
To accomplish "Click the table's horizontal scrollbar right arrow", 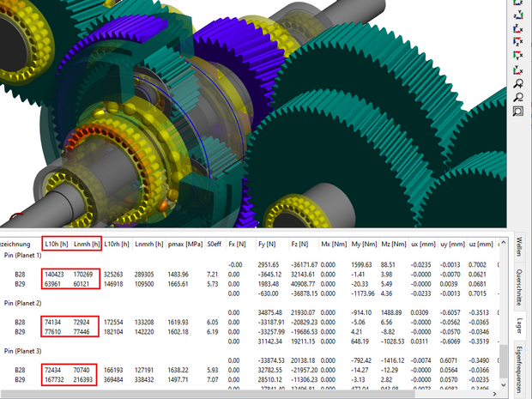I will click(x=488, y=393).
